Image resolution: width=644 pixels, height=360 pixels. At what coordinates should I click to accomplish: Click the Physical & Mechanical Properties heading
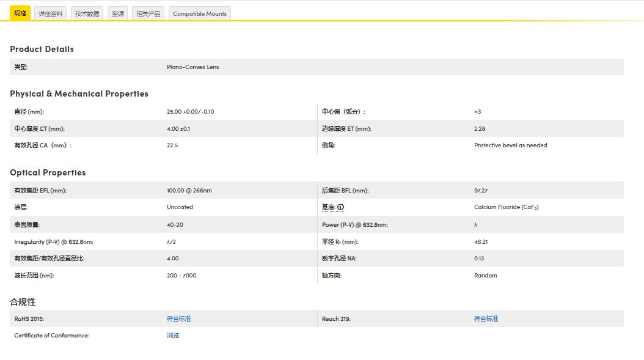[79, 94]
